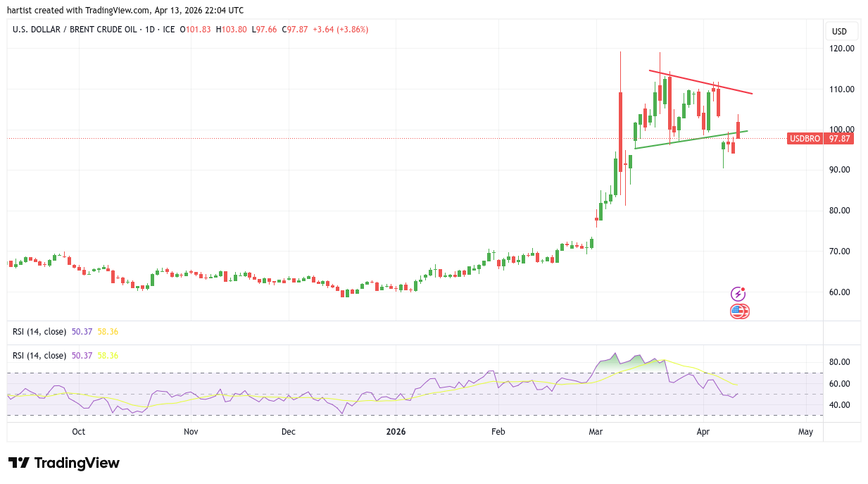Click RSI legend in the empty upper pane
The width and height of the screenshot is (868, 484).
[x=39, y=331]
